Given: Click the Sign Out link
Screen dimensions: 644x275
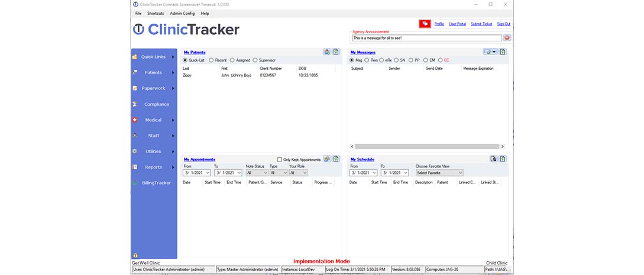Looking at the screenshot, I should pos(503,24).
